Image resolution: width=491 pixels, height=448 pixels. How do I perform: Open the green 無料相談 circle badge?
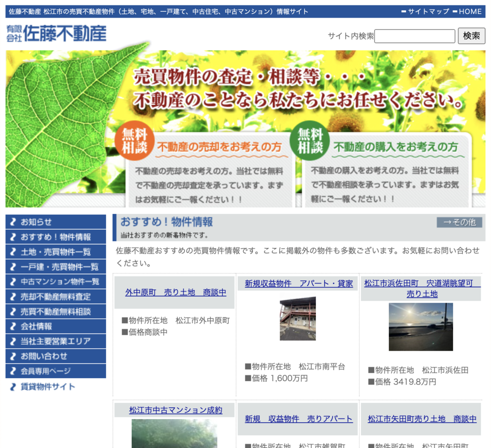pos(310,141)
